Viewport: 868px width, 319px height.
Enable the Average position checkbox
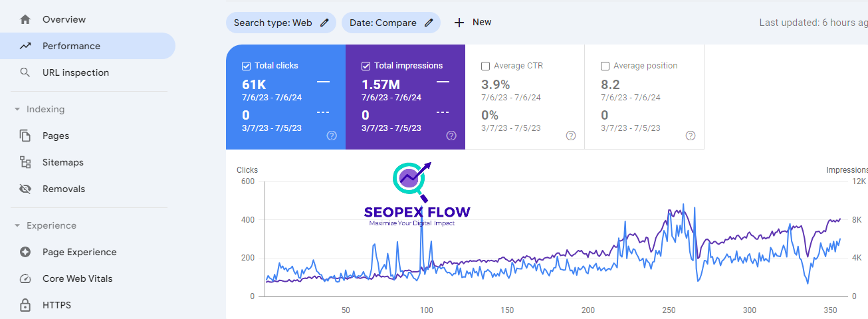point(605,66)
